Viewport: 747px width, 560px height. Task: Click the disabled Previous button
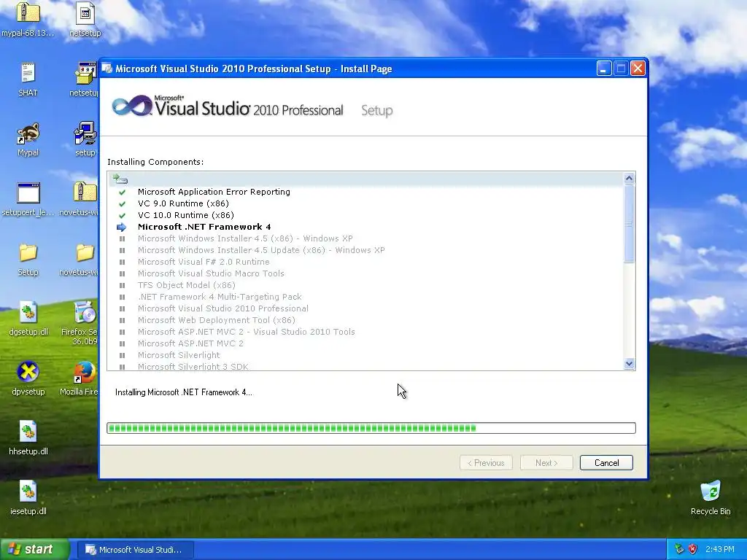coord(486,463)
